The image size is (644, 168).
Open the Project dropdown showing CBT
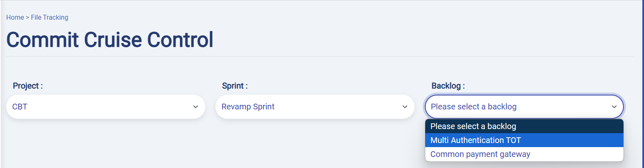click(105, 107)
